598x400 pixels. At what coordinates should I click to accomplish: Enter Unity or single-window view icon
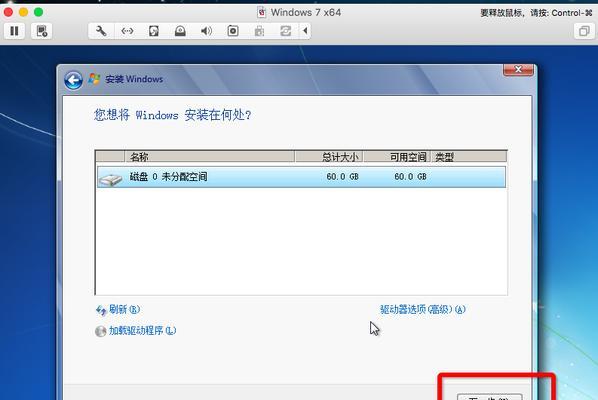tap(584, 31)
